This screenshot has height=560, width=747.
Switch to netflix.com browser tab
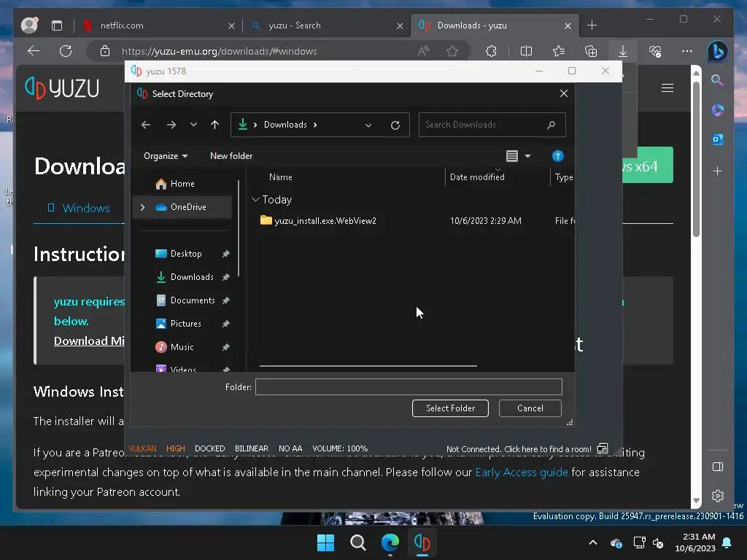click(x=158, y=26)
